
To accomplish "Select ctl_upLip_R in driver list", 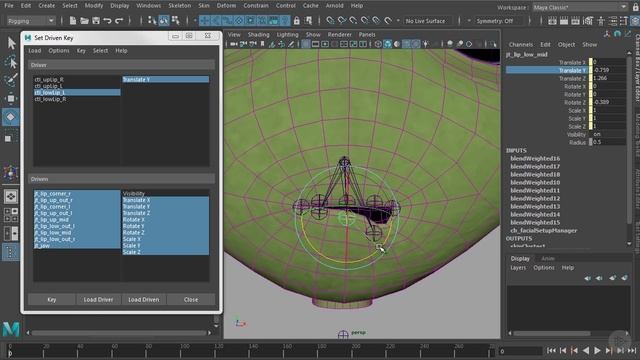I will (x=77, y=80).
